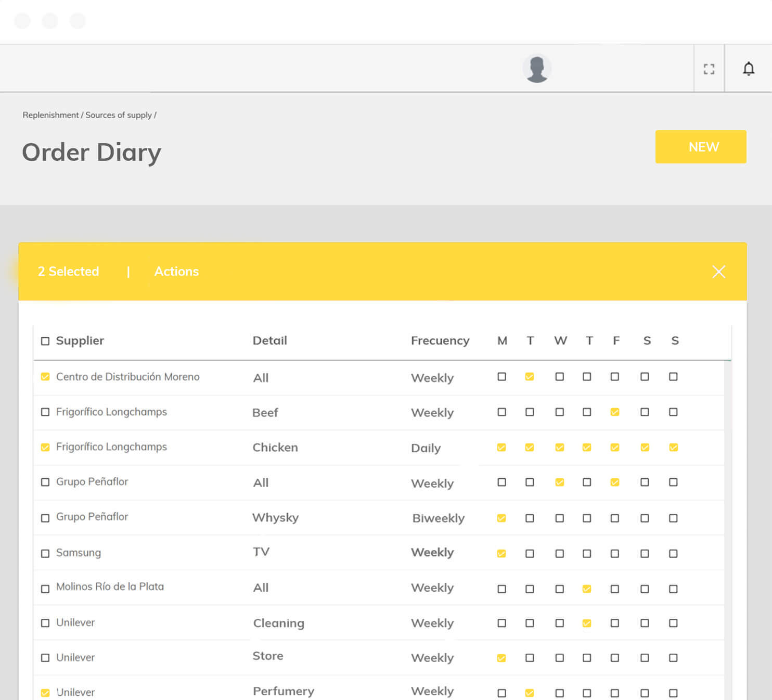Select the Samsung row checkbox
Viewport: 772px width, 700px height.
[x=45, y=553]
